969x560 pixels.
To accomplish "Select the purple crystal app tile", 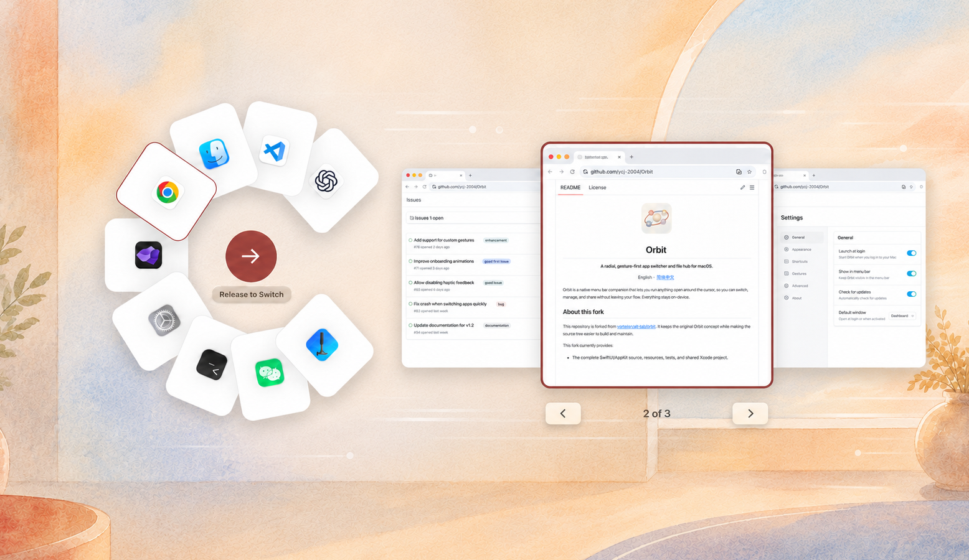I will [x=148, y=255].
